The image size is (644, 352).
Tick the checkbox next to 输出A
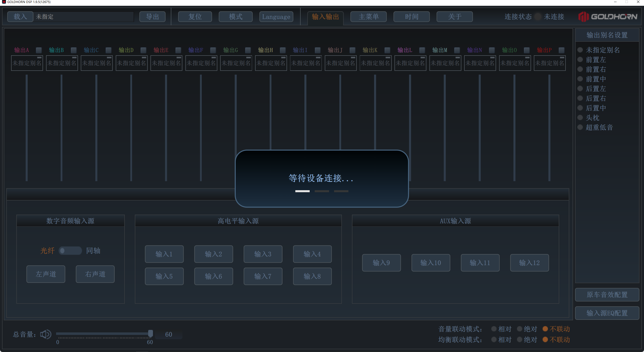click(39, 50)
